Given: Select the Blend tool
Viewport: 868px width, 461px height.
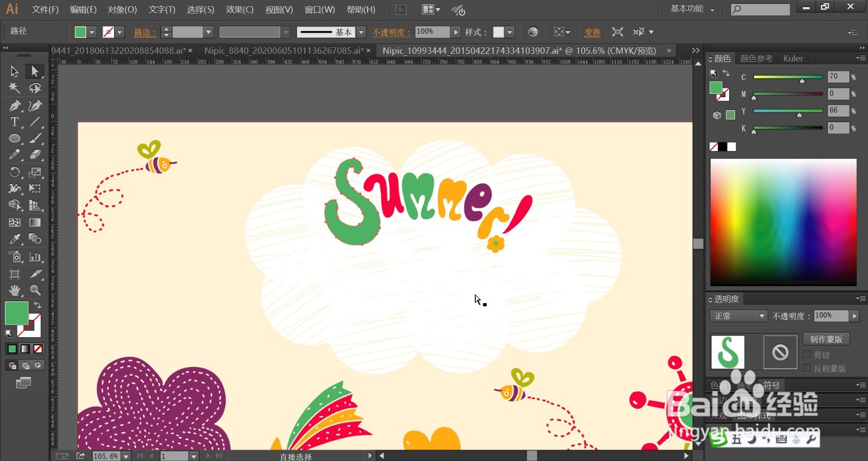Looking at the screenshot, I should (x=35, y=239).
